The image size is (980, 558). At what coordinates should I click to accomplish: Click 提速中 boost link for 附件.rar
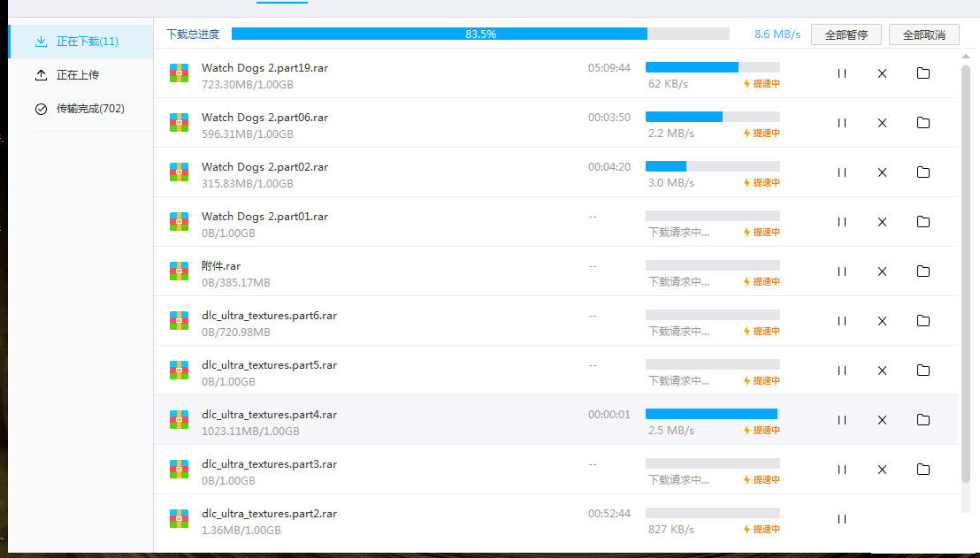[762, 282]
